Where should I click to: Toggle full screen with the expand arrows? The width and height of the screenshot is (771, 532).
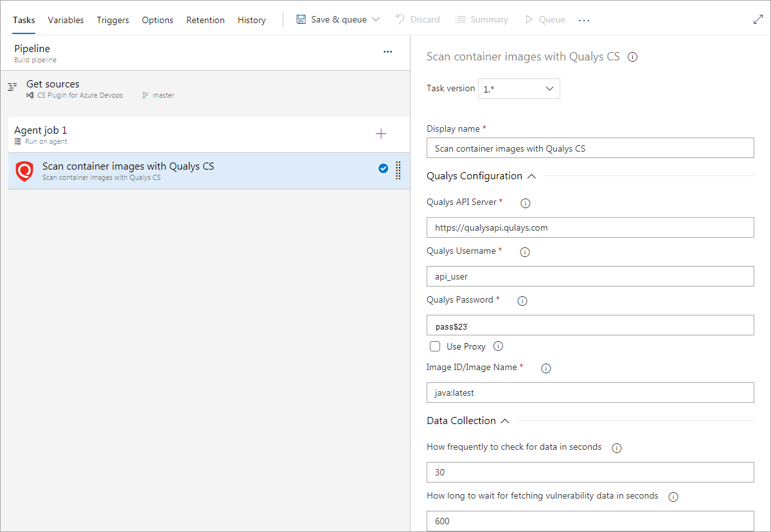pos(758,19)
